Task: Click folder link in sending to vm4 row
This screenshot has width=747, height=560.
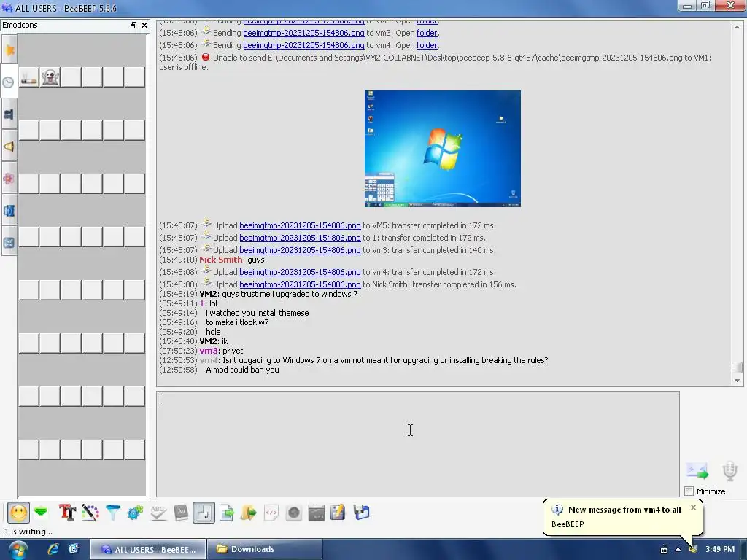Action: (x=427, y=45)
